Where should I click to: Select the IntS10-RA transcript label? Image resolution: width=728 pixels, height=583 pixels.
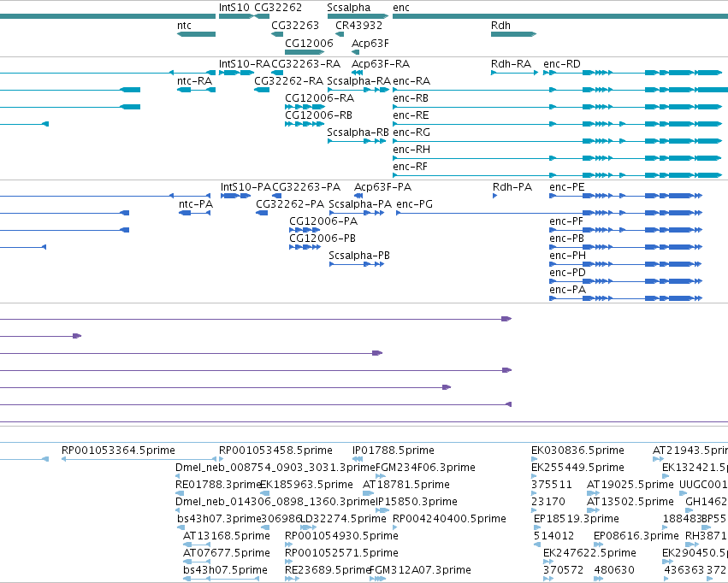coord(245,64)
